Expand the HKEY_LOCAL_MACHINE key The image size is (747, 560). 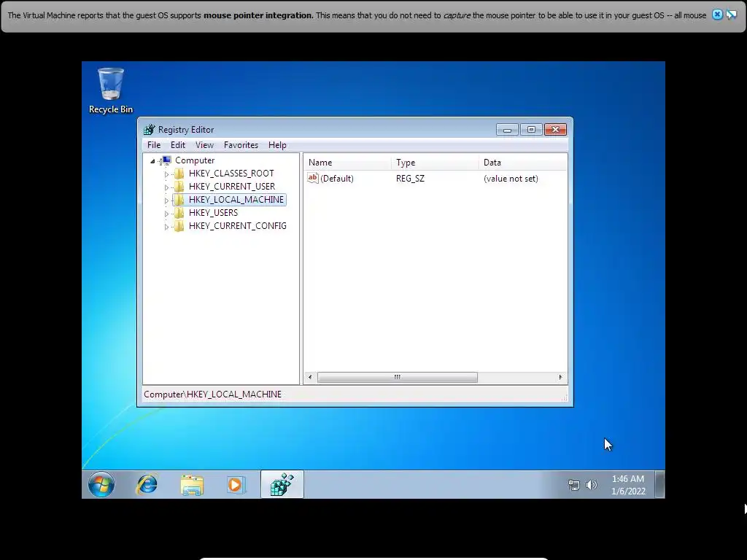point(166,201)
